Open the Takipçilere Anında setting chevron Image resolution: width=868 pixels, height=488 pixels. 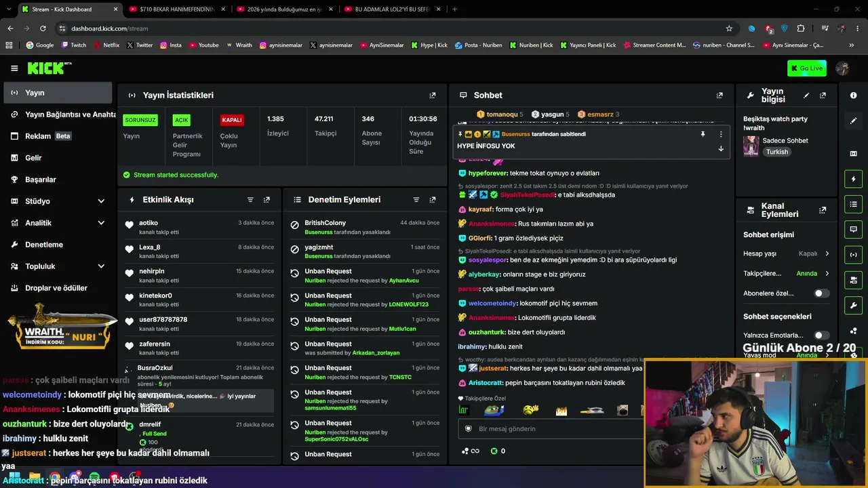827,273
